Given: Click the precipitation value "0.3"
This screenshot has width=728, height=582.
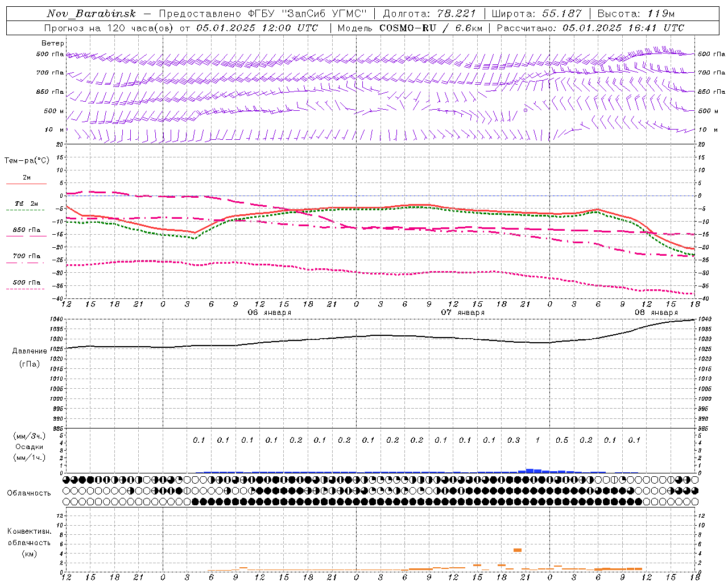Looking at the screenshot, I should (x=513, y=440).
